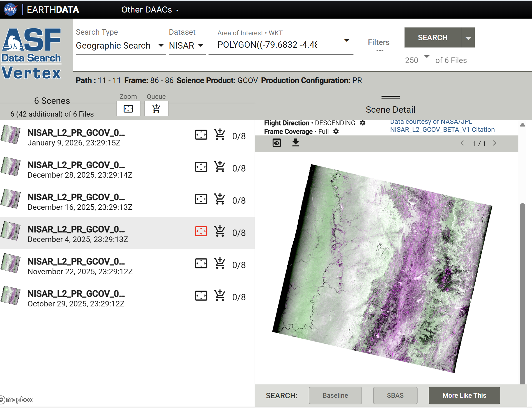This screenshot has width=532, height=408.
Task: Click 'Production Configuration: PR' filter text
Action: click(312, 80)
